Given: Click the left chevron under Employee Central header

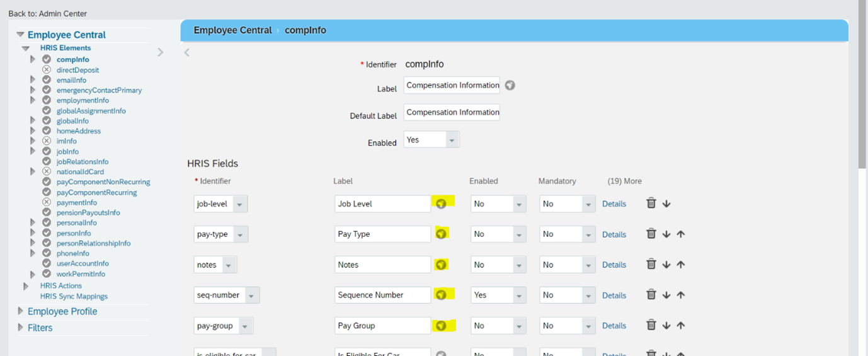Looking at the screenshot, I should 187,52.
